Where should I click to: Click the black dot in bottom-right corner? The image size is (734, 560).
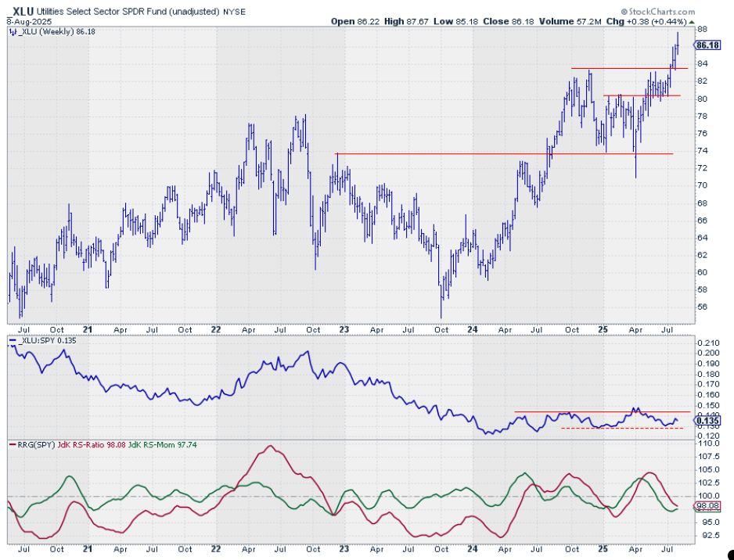(729, 555)
